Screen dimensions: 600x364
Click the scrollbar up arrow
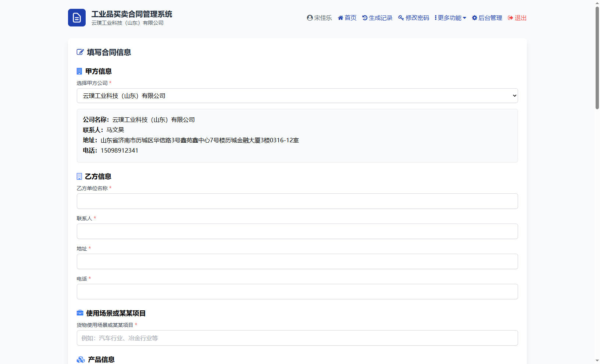coord(597,3)
